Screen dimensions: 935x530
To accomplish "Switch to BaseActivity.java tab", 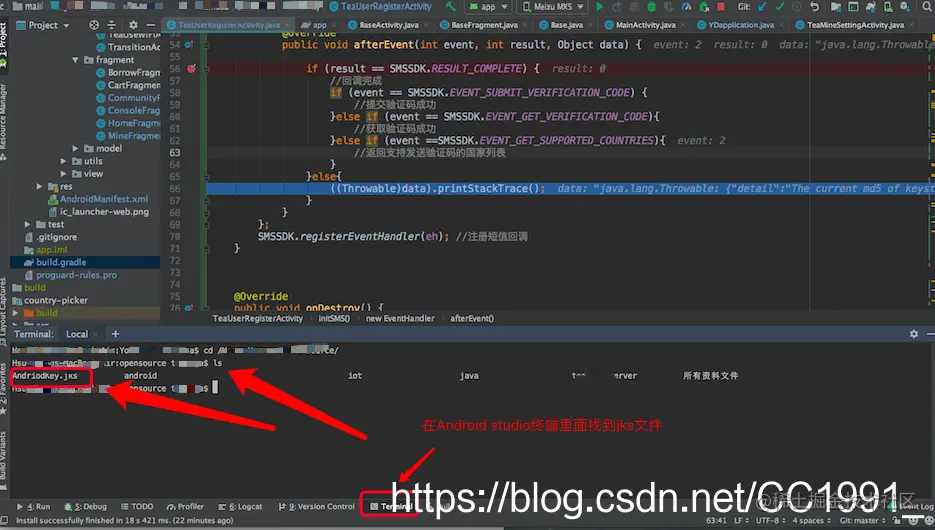I will pos(388,25).
